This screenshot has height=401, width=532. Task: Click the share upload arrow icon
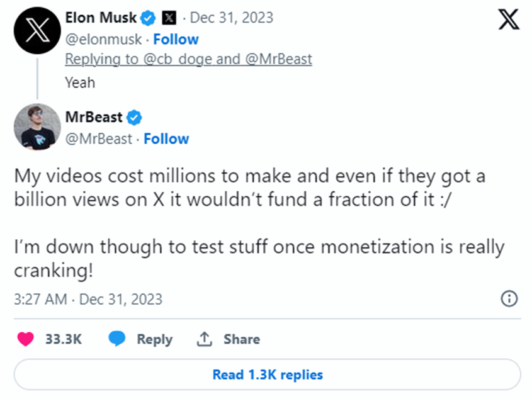pos(204,339)
